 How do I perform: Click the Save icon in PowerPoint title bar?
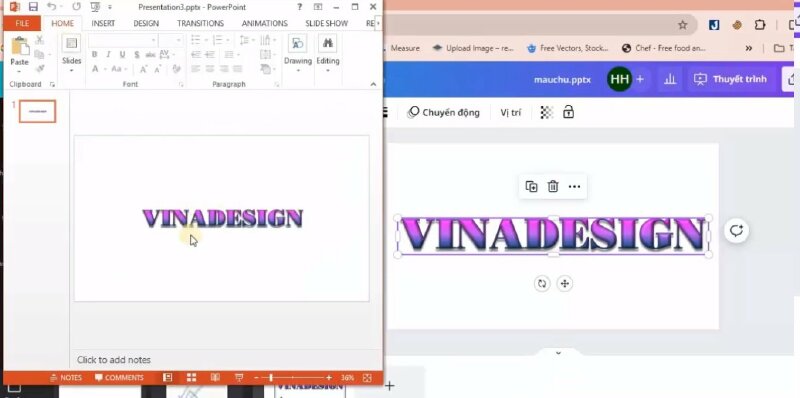[33, 7]
